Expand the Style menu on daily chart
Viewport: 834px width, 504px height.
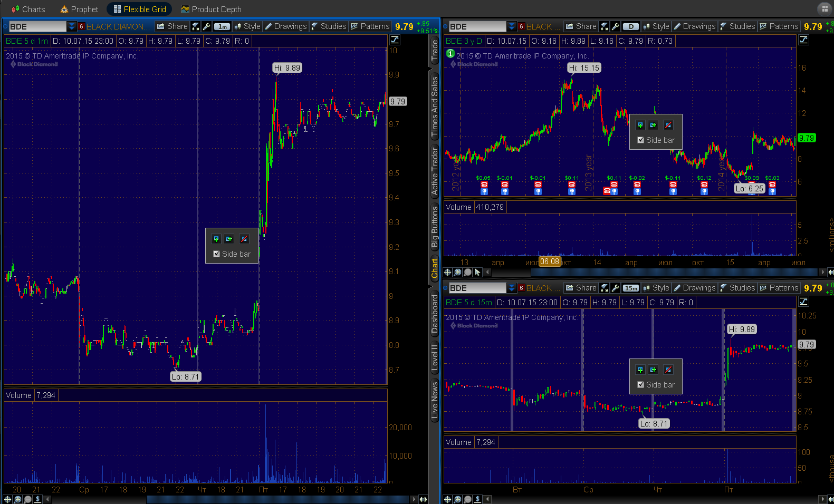coord(656,26)
